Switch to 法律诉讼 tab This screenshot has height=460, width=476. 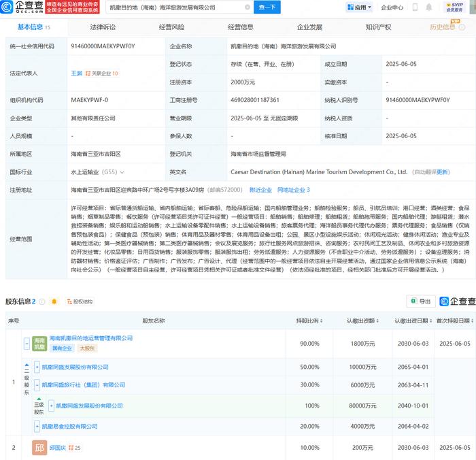pyautogui.click(x=103, y=27)
